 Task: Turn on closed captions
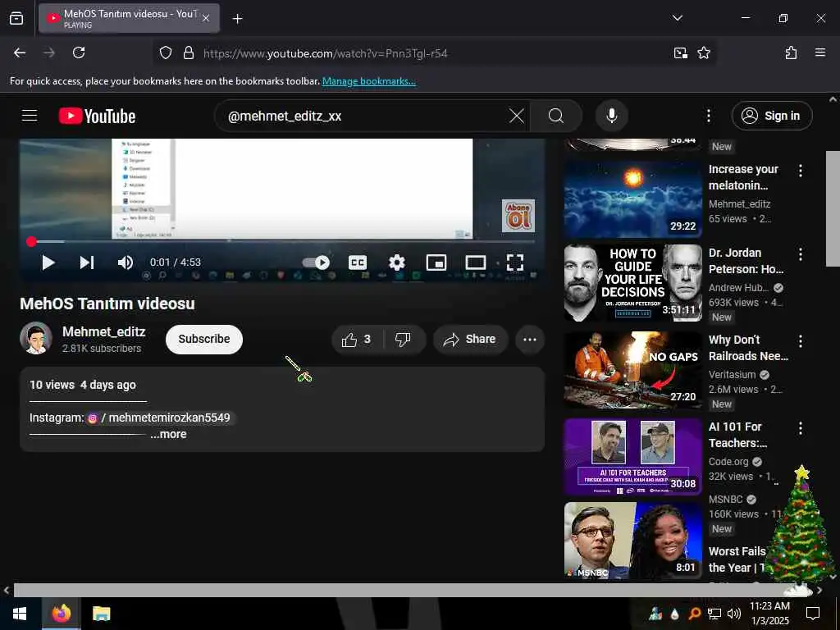(358, 262)
